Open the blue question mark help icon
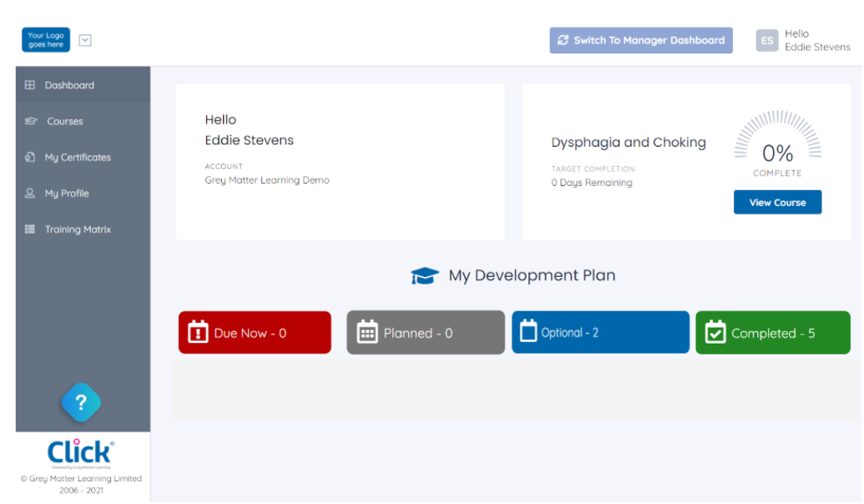 click(81, 403)
